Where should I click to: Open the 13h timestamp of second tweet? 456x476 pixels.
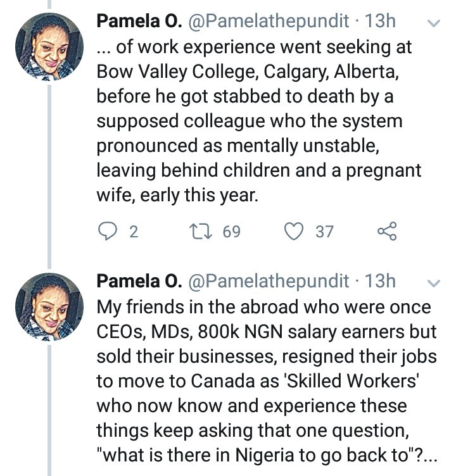380,281
